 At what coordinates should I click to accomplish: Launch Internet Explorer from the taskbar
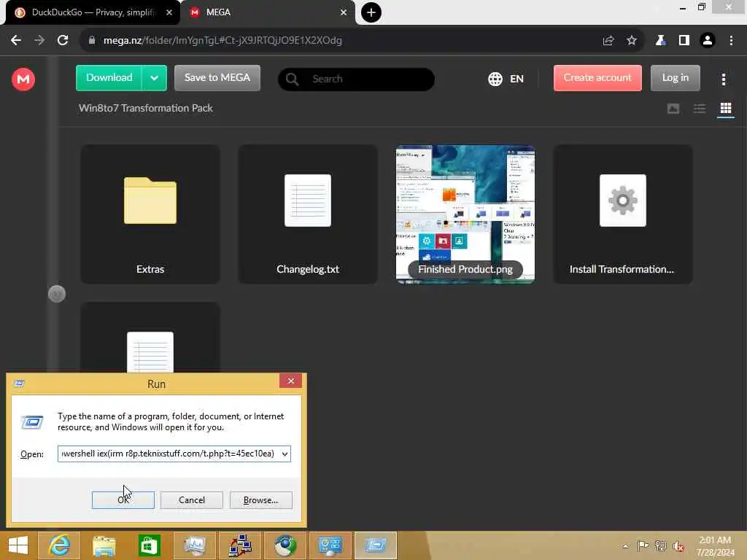click(x=59, y=545)
